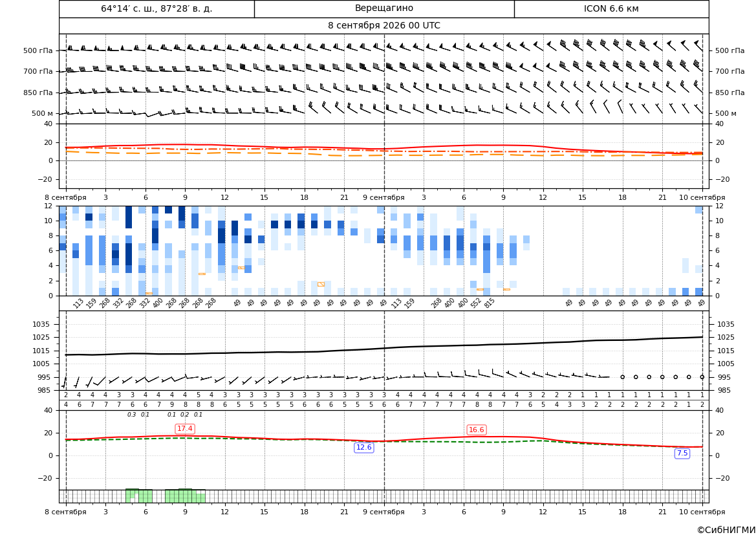
Task: Click the 7.5 blue minimum temperature label
Action: click(682, 453)
